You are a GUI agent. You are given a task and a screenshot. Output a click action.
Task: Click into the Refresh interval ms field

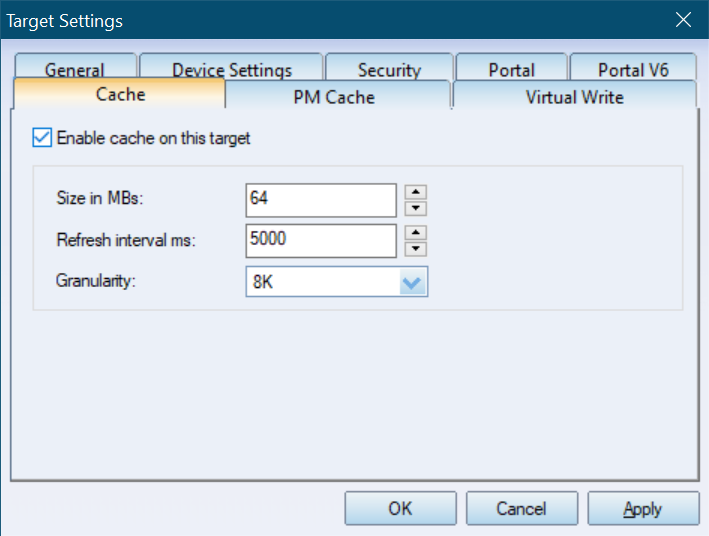pyautogui.click(x=321, y=241)
